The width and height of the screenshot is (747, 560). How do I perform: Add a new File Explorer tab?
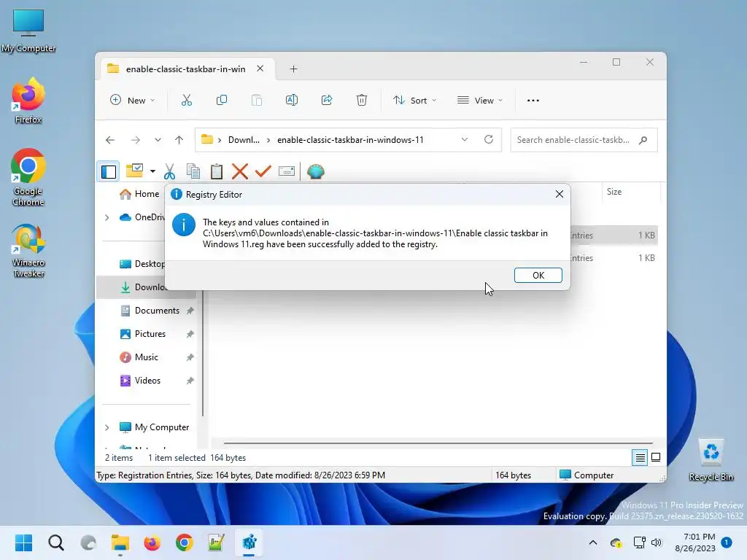point(293,69)
